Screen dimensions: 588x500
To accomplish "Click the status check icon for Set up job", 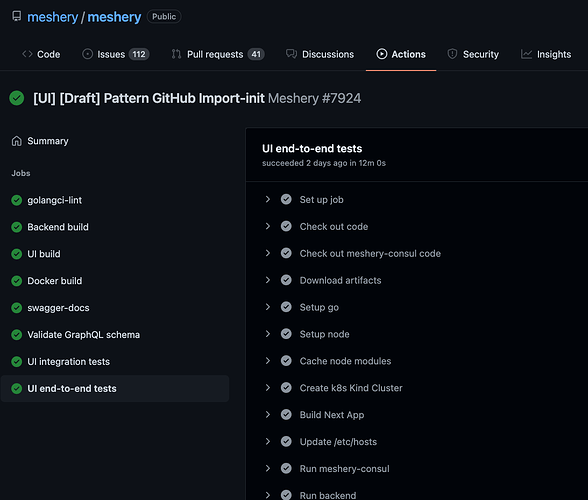I will (x=286, y=199).
